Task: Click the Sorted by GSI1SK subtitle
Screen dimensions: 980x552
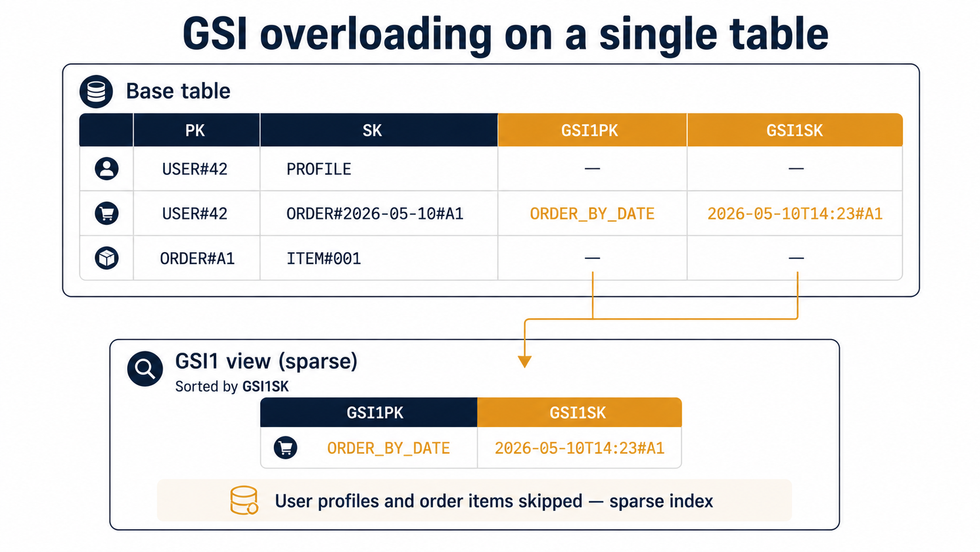Action: click(232, 387)
